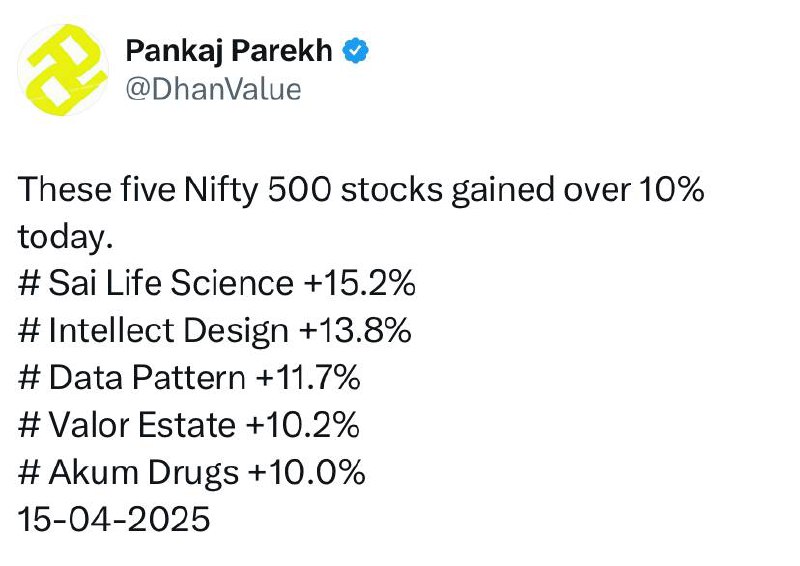Click the +10.2% gain figure
800x566 pixels.
[x=303, y=425]
